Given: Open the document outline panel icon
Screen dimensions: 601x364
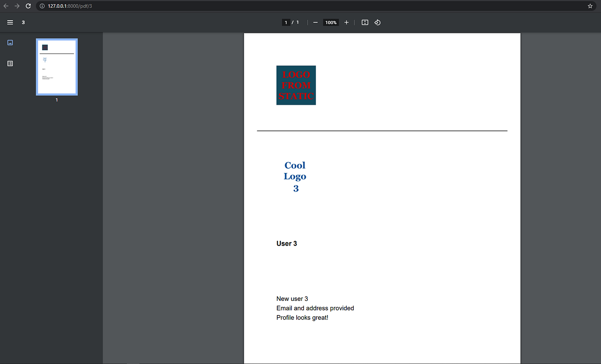Looking at the screenshot, I should coord(10,63).
